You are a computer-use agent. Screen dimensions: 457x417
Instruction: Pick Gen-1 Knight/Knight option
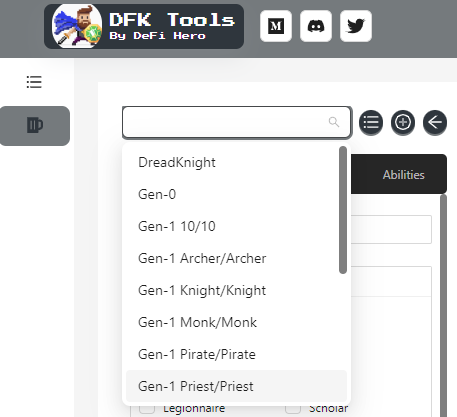[x=236, y=290]
